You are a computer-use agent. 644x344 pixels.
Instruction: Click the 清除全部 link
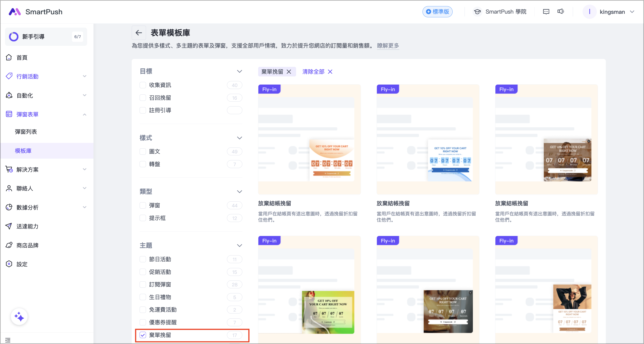pyautogui.click(x=313, y=72)
